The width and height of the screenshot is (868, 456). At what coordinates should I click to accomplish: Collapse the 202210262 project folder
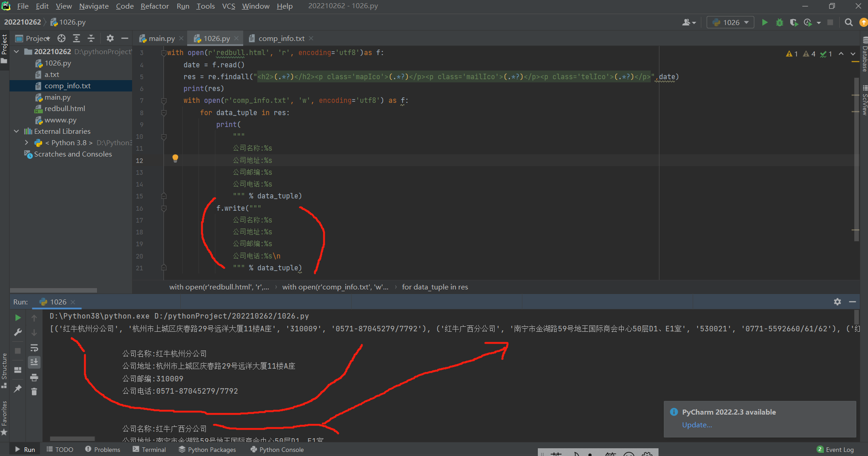coord(16,51)
